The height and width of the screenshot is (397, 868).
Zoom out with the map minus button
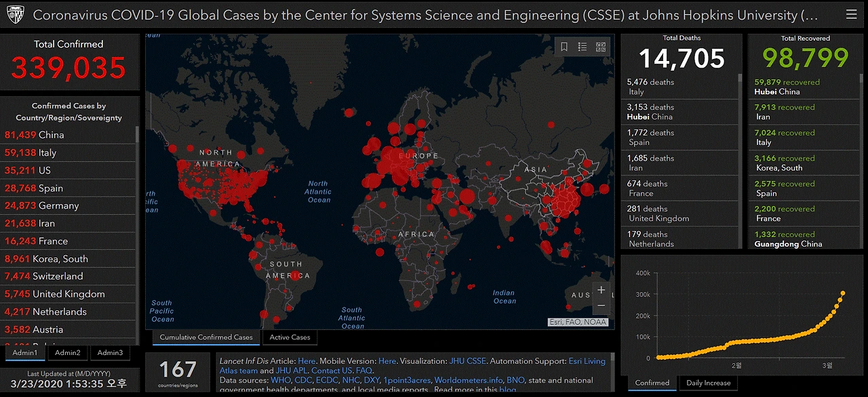coord(601,306)
